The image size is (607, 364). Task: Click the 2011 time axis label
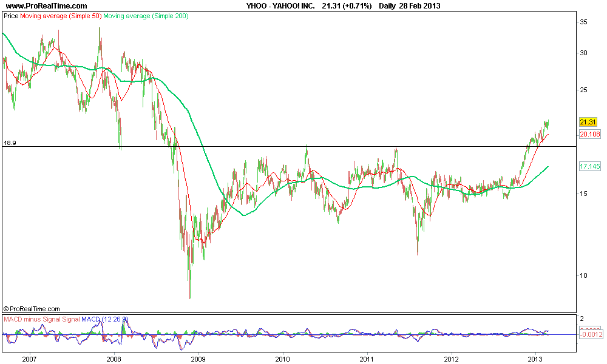(x=367, y=359)
